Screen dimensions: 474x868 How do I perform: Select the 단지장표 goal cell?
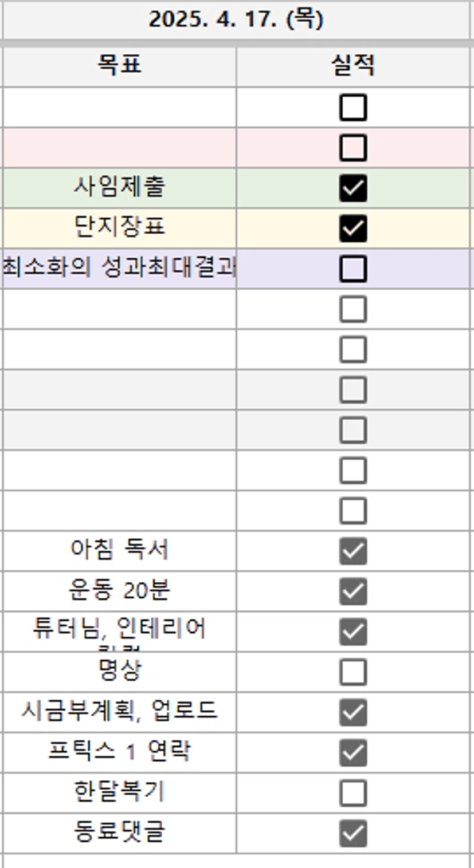point(119,228)
